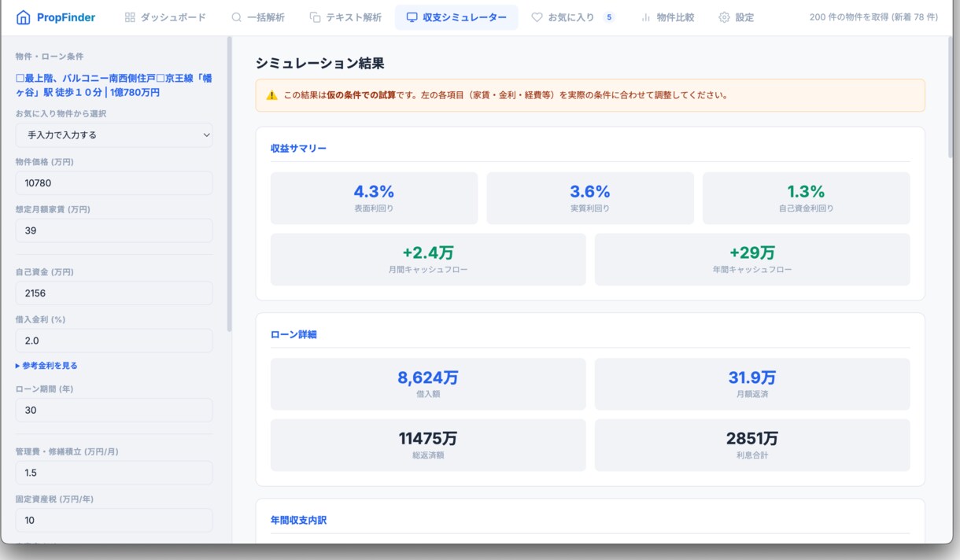960x560 pixels.
Task: Focus the 自己資金 input field
Action: tap(114, 293)
